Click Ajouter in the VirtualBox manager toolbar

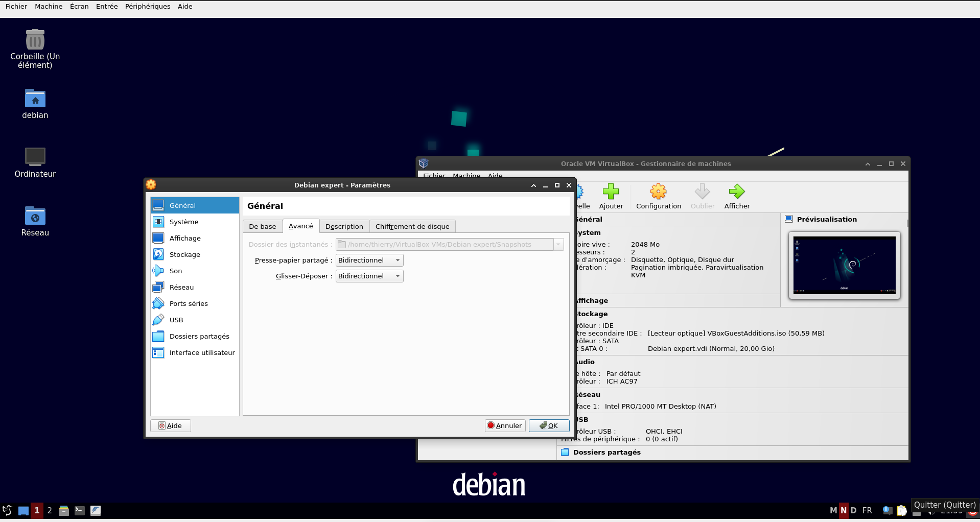[611, 197]
